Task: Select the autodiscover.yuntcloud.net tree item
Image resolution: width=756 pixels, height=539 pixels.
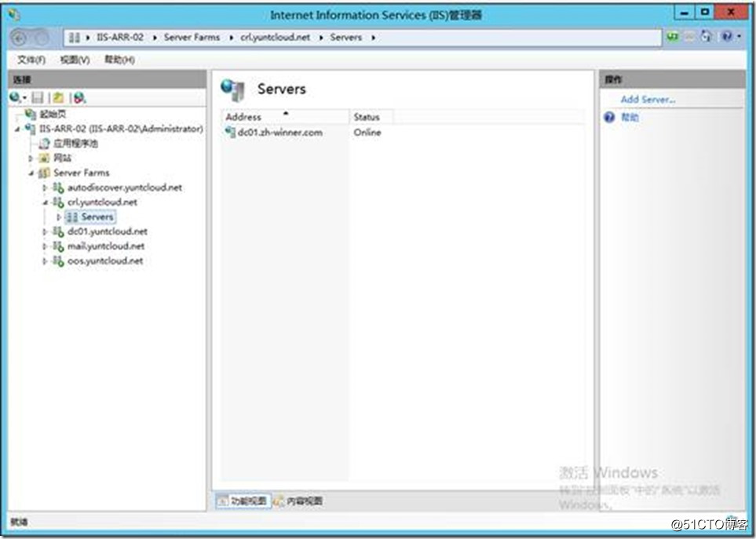Action: (x=125, y=188)
